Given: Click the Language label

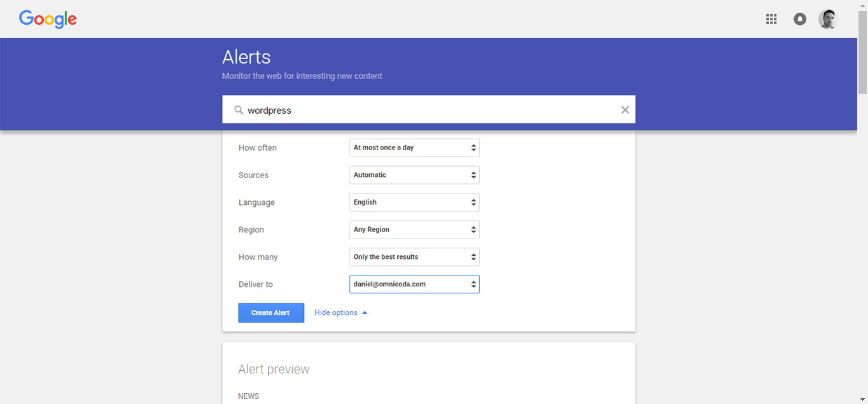Looking at the screenshot, I should click(x=256, y=202).
